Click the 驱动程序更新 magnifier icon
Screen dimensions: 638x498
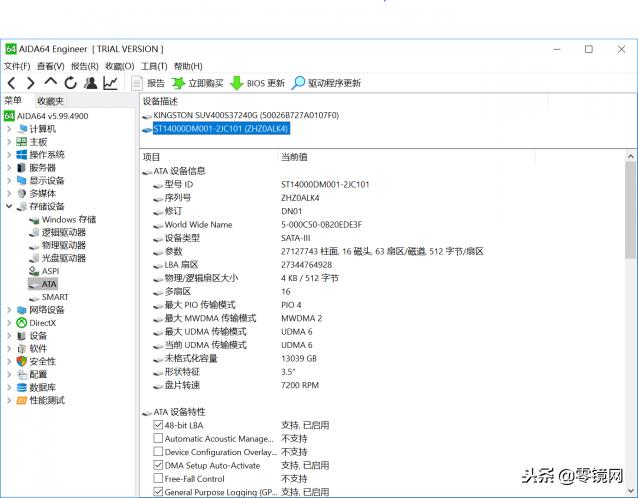298,83
